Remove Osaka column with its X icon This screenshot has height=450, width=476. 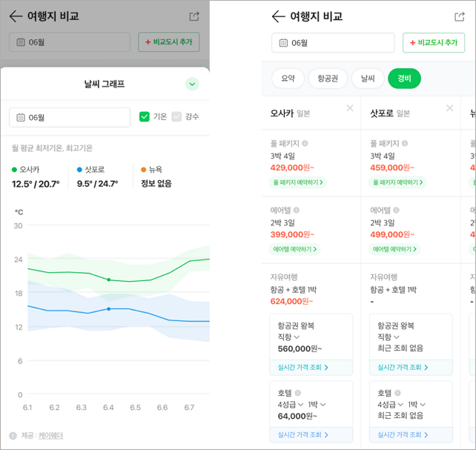coord(350,108)
